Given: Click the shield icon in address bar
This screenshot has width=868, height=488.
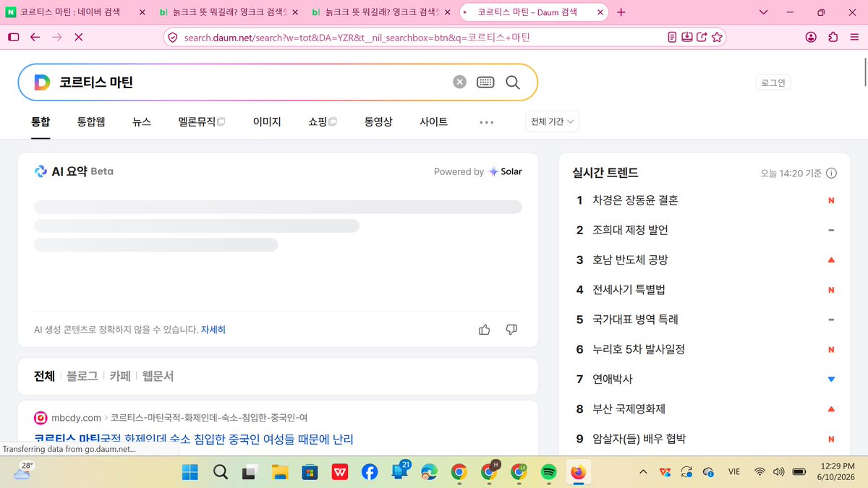Looking at the screenshot, I should click(x=172, y=37).
